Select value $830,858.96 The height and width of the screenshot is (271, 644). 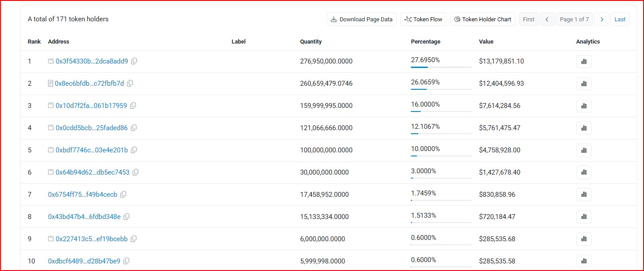[x=497, y=195]
